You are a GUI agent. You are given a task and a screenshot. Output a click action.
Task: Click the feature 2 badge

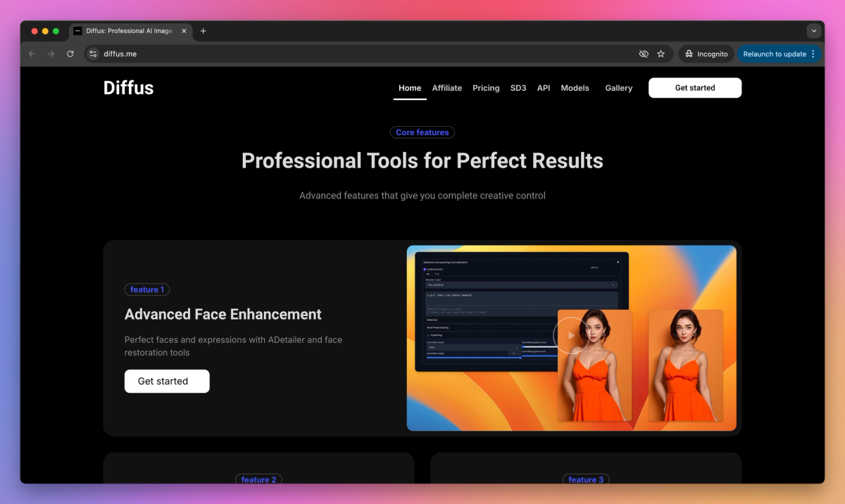point(259,479)
